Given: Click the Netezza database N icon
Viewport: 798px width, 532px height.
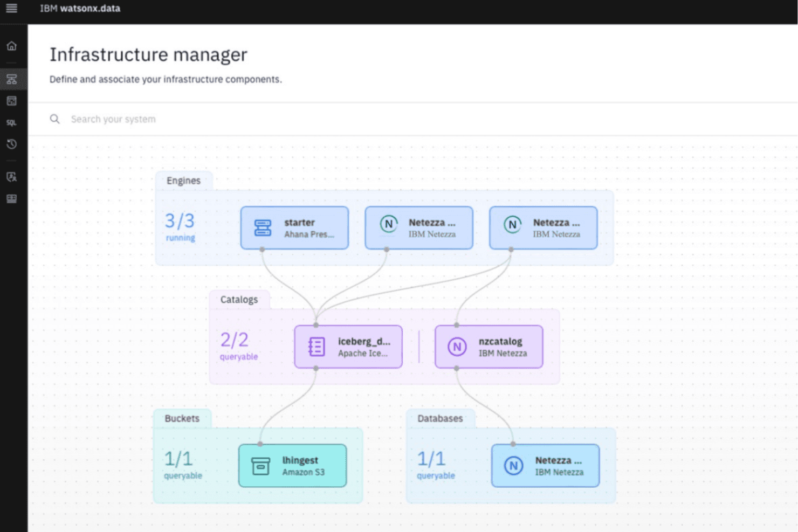Looking at the screenshot, I should 513,466.
